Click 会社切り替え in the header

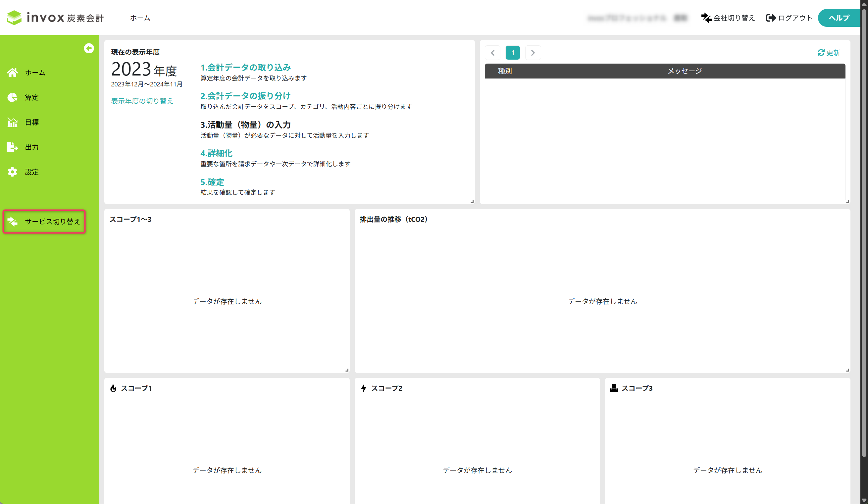pos(728,18)
